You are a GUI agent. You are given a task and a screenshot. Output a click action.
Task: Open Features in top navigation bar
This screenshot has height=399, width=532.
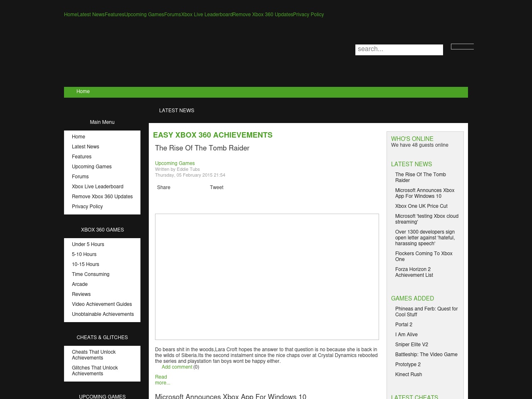point(114,15)
